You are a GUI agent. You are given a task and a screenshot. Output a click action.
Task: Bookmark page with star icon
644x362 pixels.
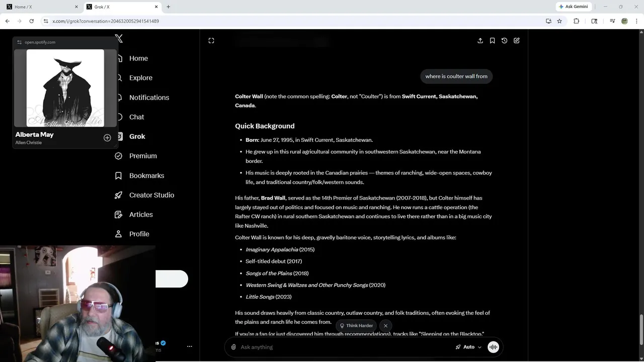click(x=559, y=21)
